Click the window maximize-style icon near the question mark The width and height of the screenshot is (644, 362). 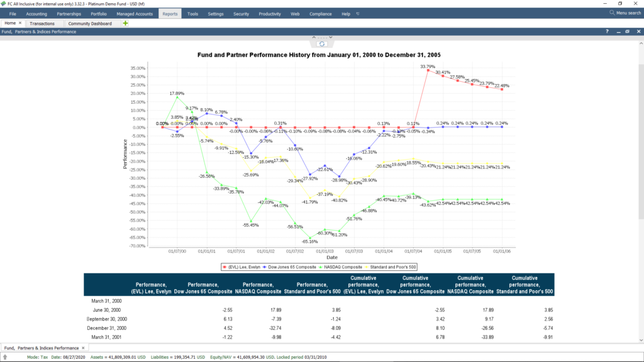click(627, 31)
